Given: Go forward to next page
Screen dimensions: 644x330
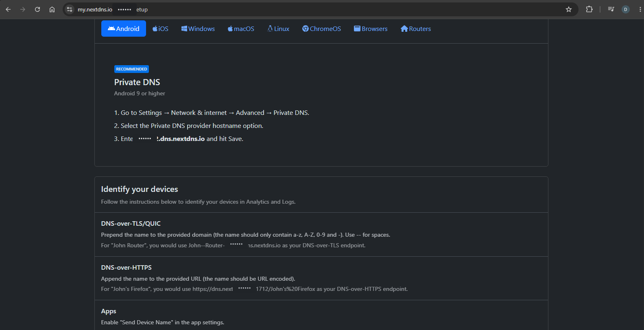Looking at the screenshot, I should click(x=23, y=9).
